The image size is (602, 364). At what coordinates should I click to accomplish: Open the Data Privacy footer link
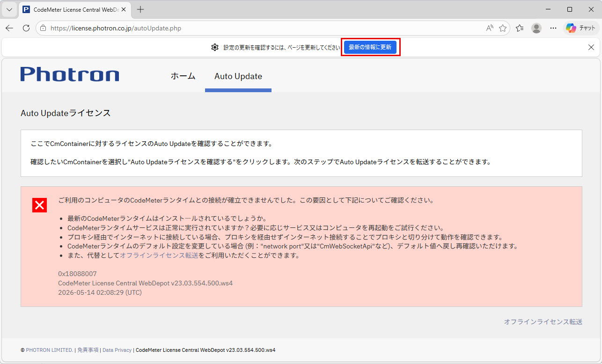pyautogui.click(x=117, y=350)
